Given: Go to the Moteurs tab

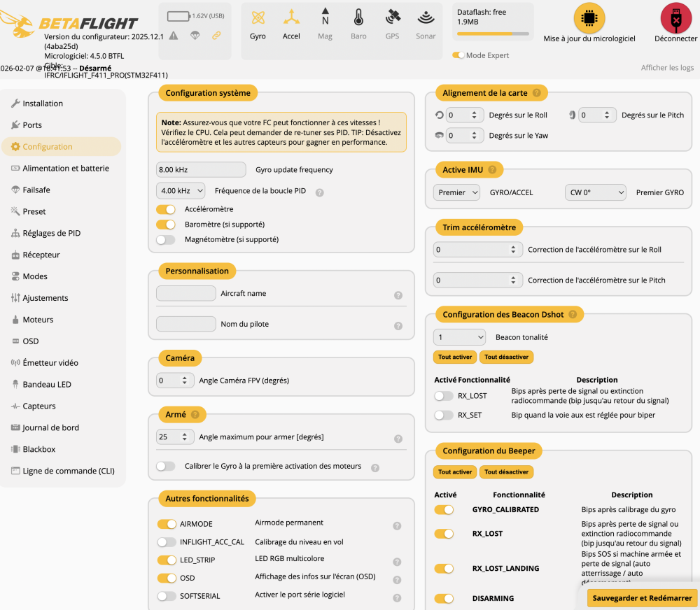Looking at the screenshot, I should pyautogui.click(x=38, y=320).
